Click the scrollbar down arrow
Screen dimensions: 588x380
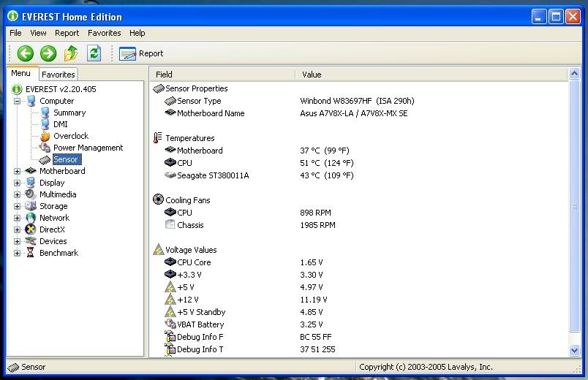pyautogui.click(x=574, y=350)
